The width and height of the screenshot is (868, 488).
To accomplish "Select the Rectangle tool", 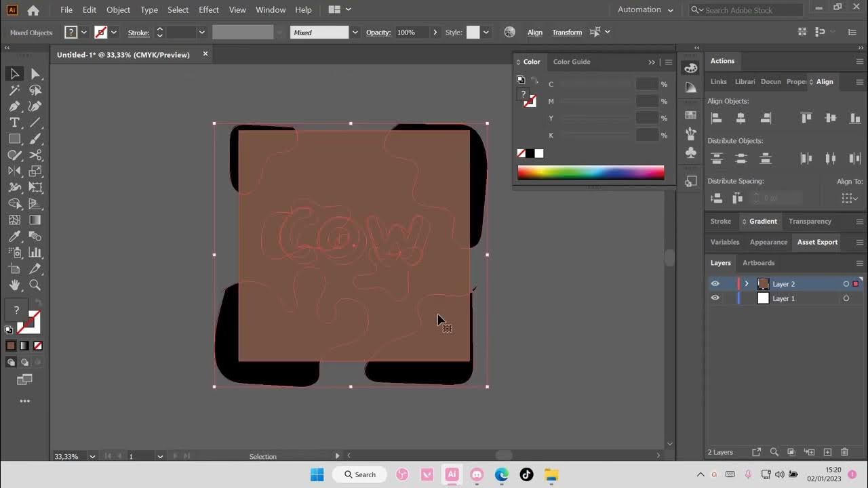I will 14,139.
